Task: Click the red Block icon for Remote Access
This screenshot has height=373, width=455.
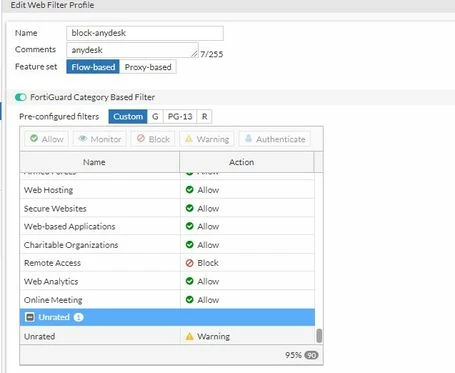Action: (x=190, y=263)
